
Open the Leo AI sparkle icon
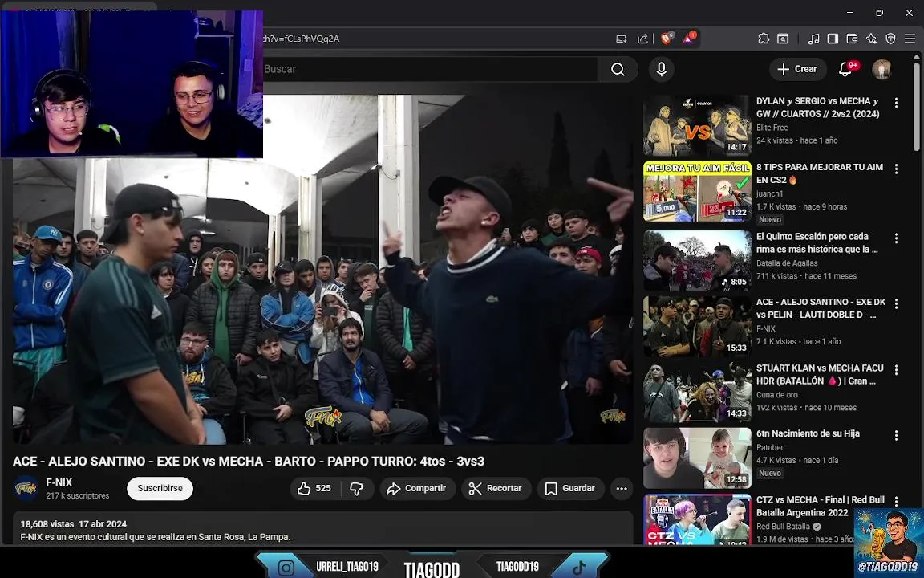[x=871, y=39]
